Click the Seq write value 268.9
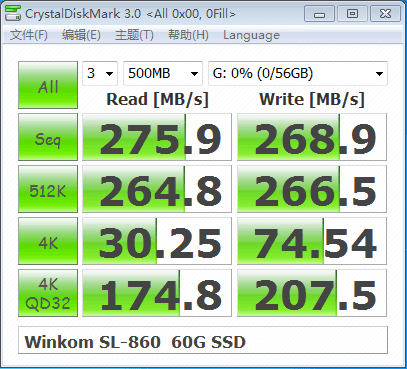This screenshot has height=369, width=407. tap(312, 137)
